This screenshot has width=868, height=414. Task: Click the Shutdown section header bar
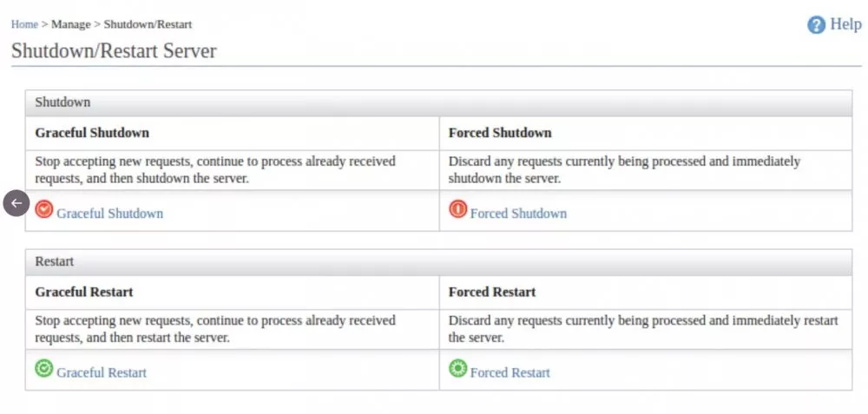(x=438, y=102)
